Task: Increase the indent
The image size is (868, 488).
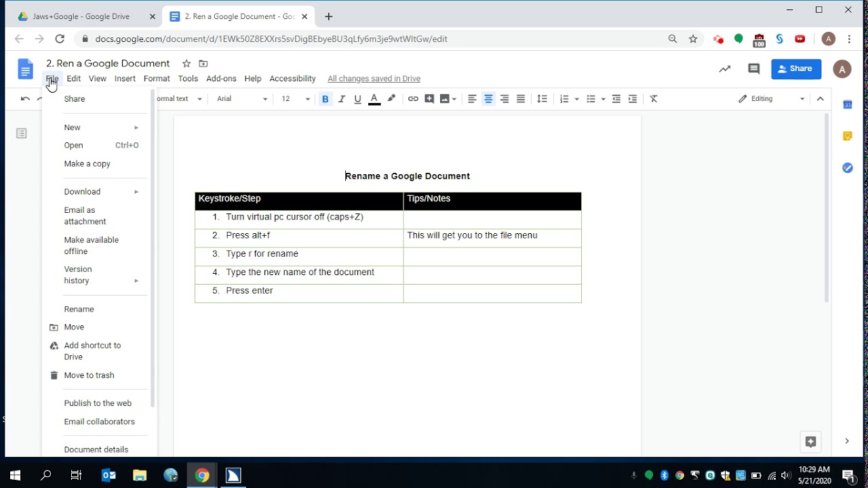Action: [633, 99]
